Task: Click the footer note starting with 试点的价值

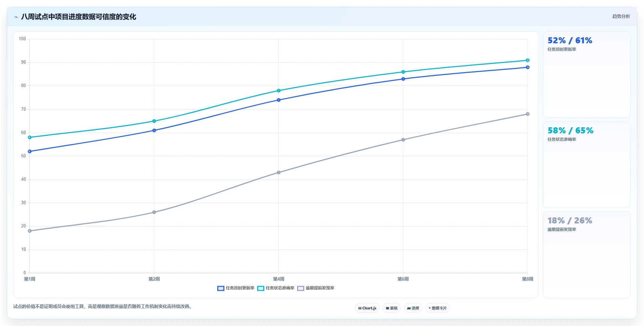Action: (x=103, y=307)
